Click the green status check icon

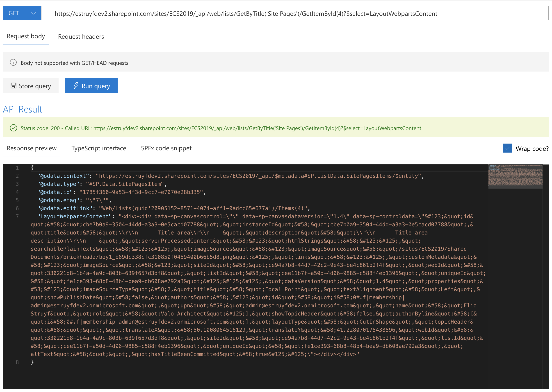tap(14, 128)
